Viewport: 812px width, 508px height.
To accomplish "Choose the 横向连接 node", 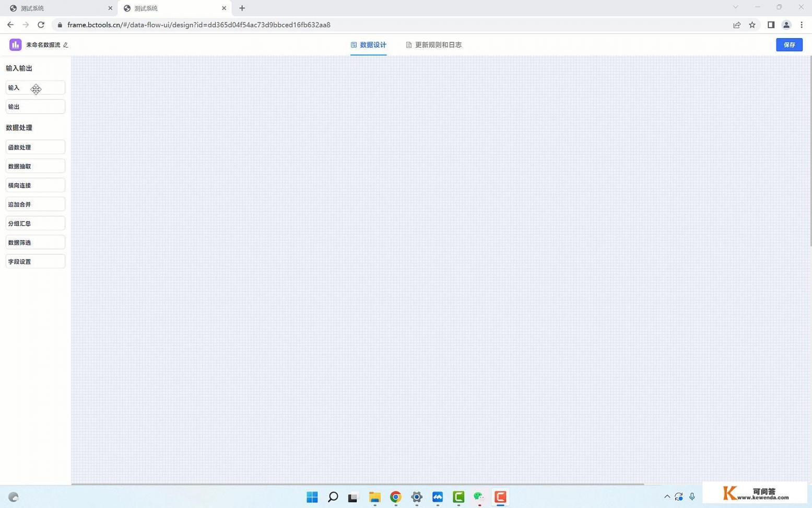I will click(36, 186).
